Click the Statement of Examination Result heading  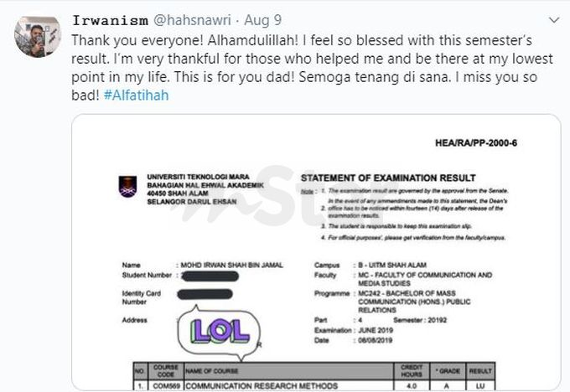[388, 178]
